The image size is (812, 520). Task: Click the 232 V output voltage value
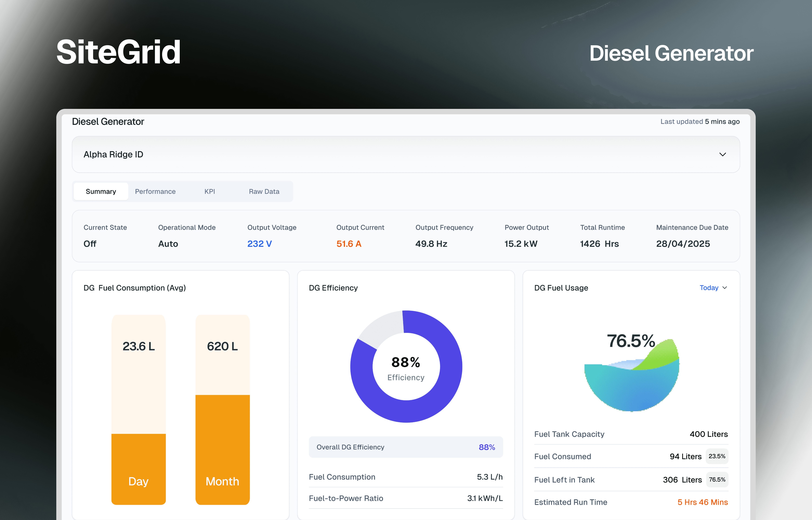pos(259,244)
